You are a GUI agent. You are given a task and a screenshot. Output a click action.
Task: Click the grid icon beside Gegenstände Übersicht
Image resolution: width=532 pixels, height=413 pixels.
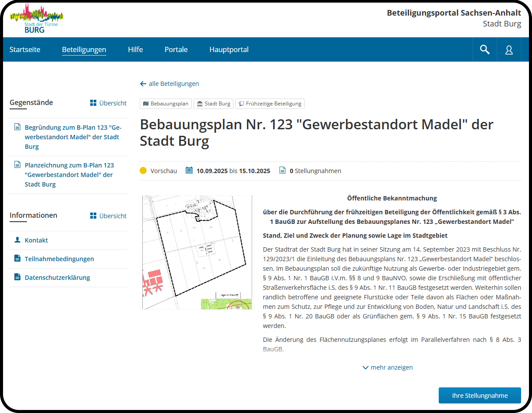coord(93,103)
